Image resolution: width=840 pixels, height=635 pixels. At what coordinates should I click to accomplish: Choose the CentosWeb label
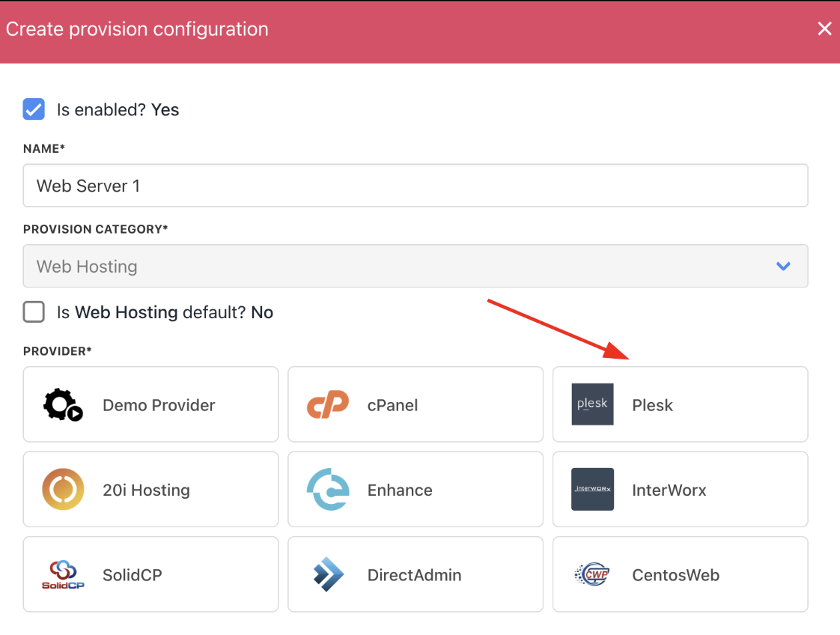pyautogui.click(x=675, y=575)
